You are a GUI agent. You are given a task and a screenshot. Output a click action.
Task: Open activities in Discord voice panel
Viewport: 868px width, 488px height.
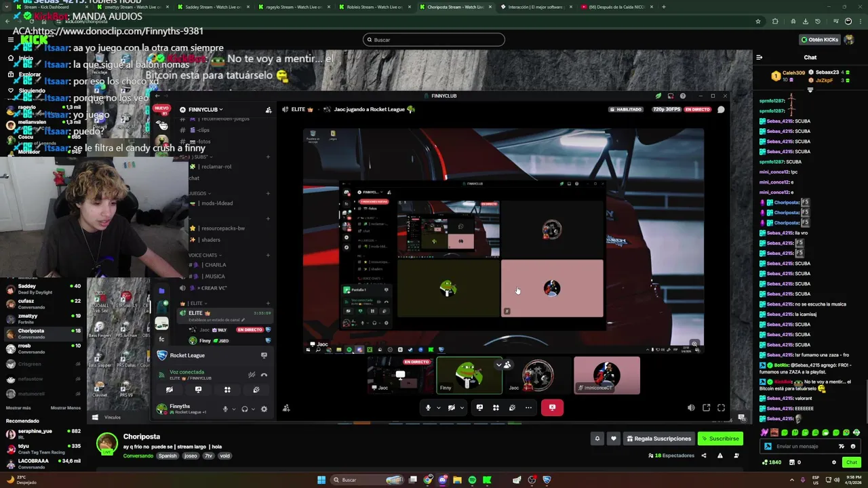227,390
